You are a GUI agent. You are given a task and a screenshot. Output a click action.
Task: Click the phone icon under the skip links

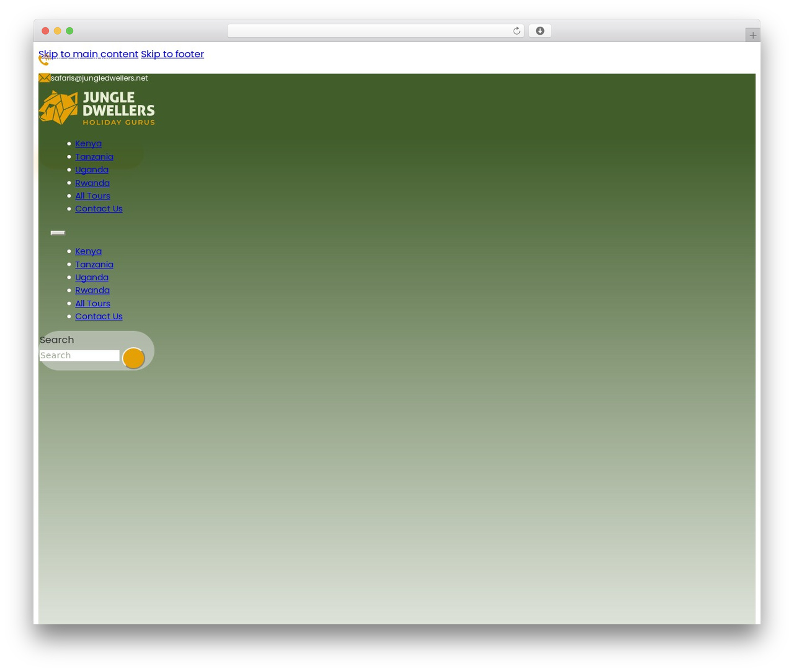coord(44,60)
